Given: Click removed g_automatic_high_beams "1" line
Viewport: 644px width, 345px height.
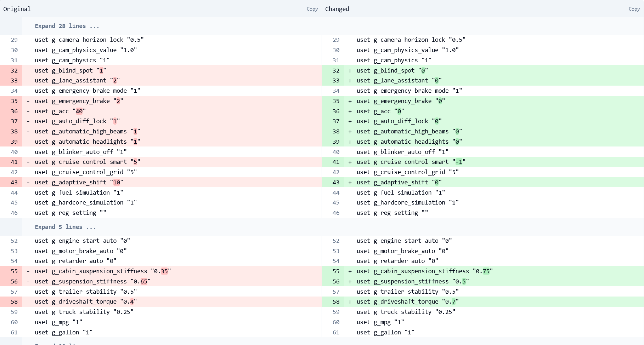Looking at the screenshot, I should point(87,131).
